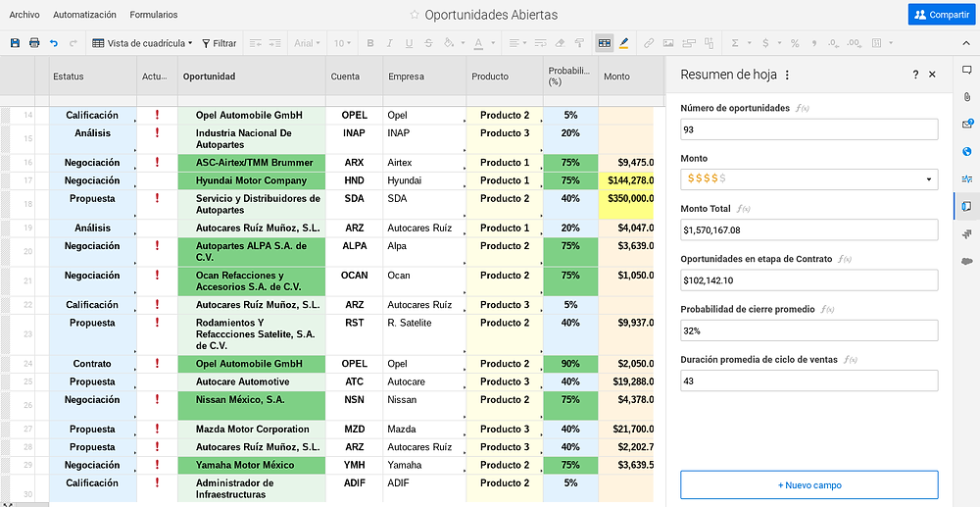Open the date format dropdown
980x507 pixels.
point(881,43)
